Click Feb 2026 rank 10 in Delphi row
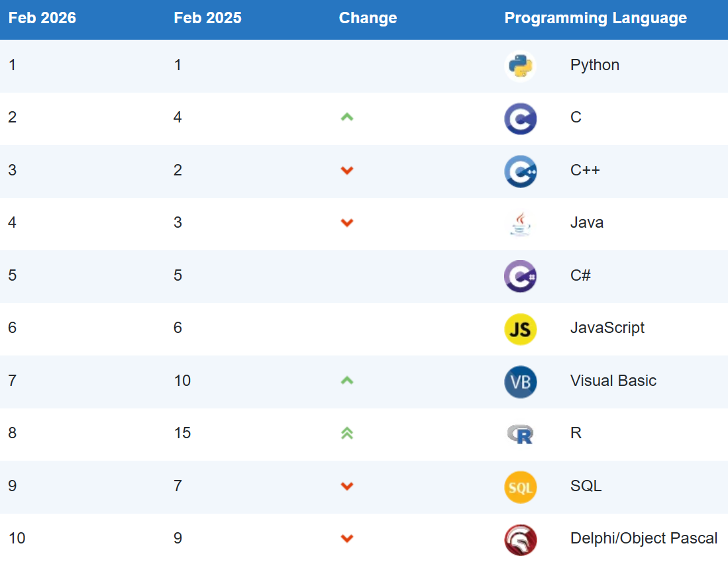This screenshot has width=728, height=562. pos(17,538)
